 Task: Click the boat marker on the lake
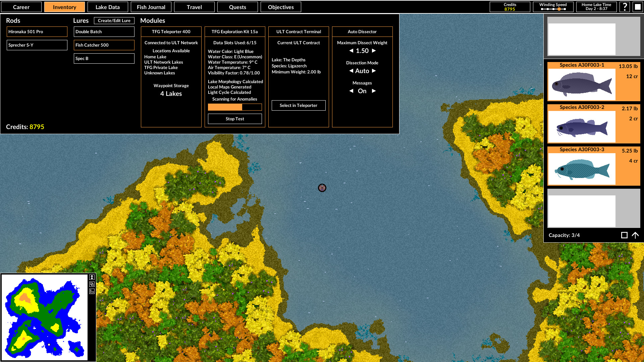pyautogui.click(x=322, y=188)
